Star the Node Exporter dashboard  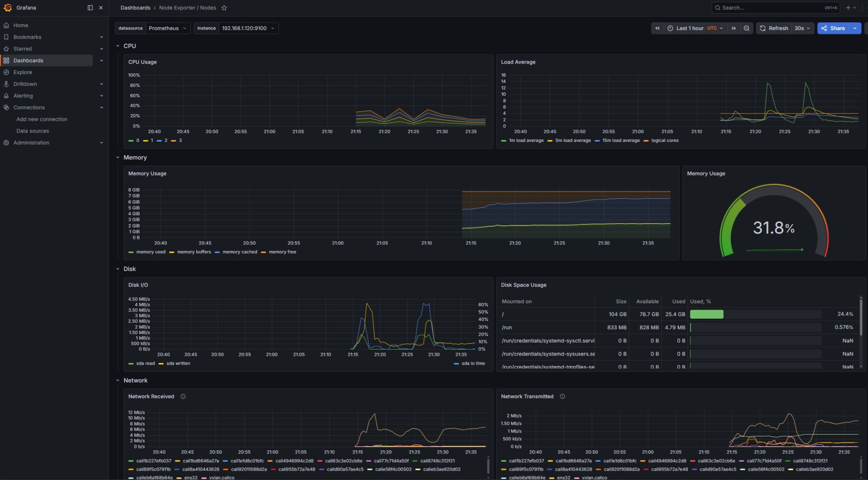[x=224, y=8]
